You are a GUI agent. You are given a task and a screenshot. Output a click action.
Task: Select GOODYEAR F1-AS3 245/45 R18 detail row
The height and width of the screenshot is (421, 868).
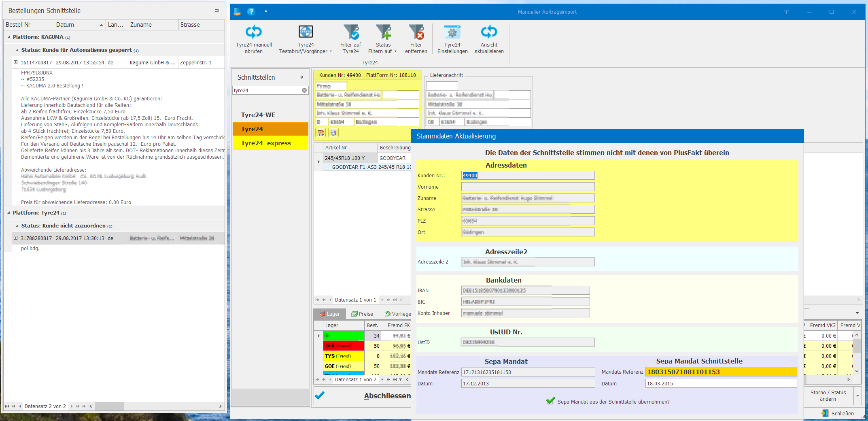click(367, 167)
